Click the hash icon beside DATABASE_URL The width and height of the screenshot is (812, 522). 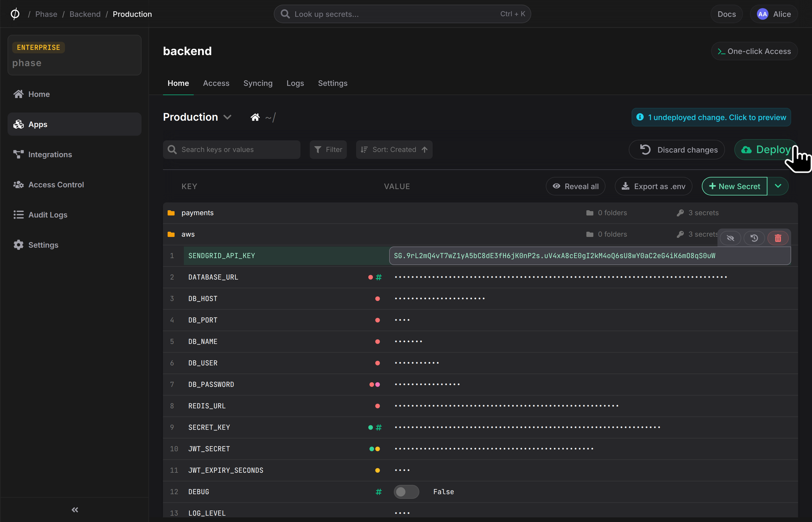pos(378,277)
